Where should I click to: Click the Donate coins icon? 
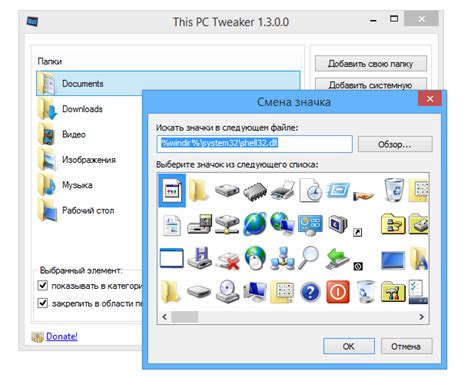pyautogui.click(x=37, y=337)
